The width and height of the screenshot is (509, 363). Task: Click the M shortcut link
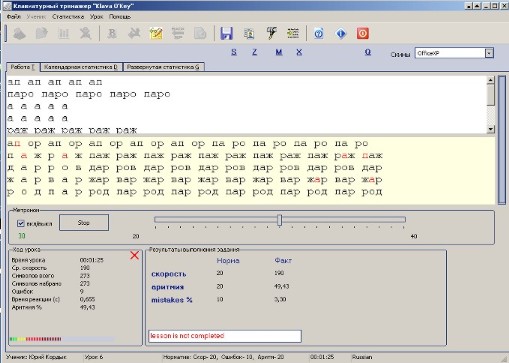coord(279,52)
